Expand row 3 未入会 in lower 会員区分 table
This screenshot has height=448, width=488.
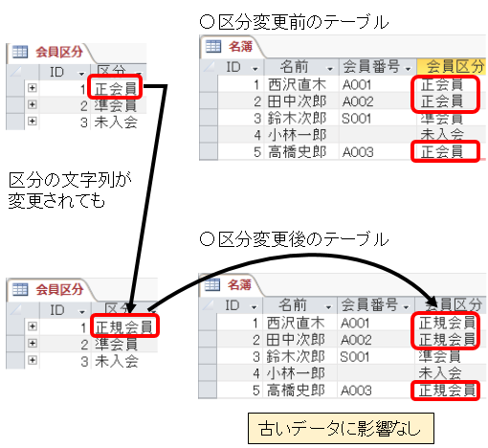(x=32, y=360)
